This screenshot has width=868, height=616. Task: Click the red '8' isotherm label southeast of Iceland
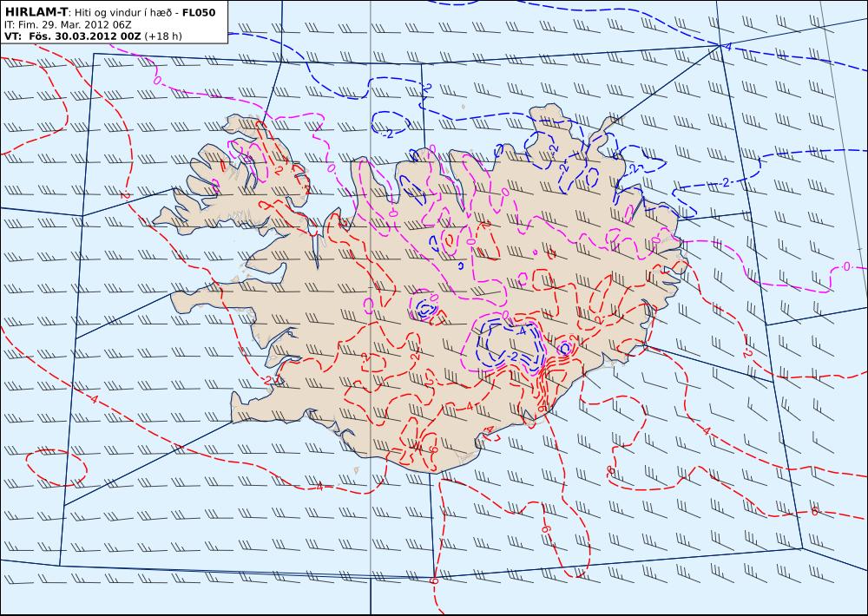pyautogui.click(x=610, y=470)
